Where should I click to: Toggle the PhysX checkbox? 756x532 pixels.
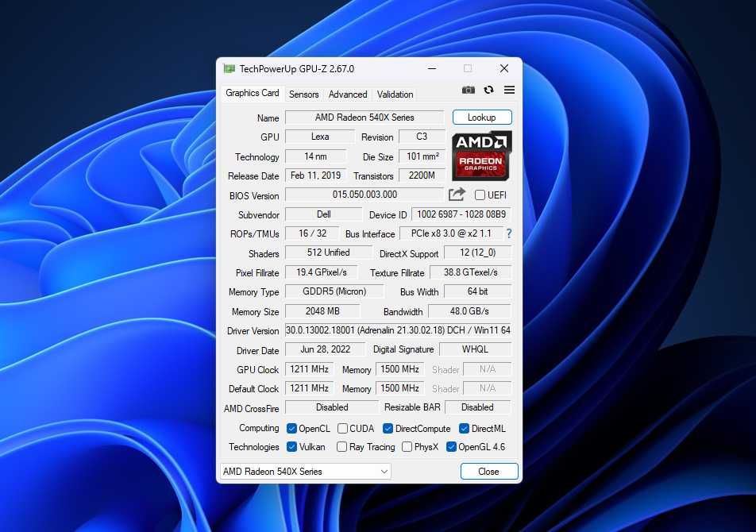(407, 447)
